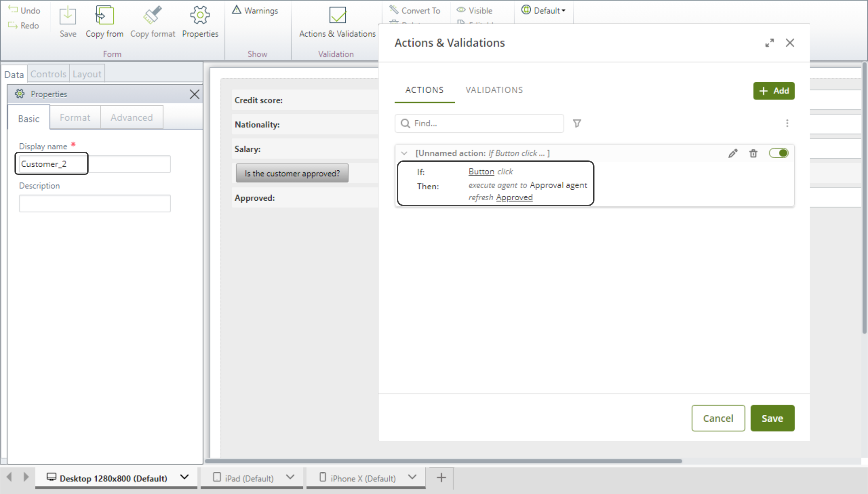Viewport: 868px width, 494px height.
Task: Collapse the unnamed action chevron
Action: tap(404, 153)
